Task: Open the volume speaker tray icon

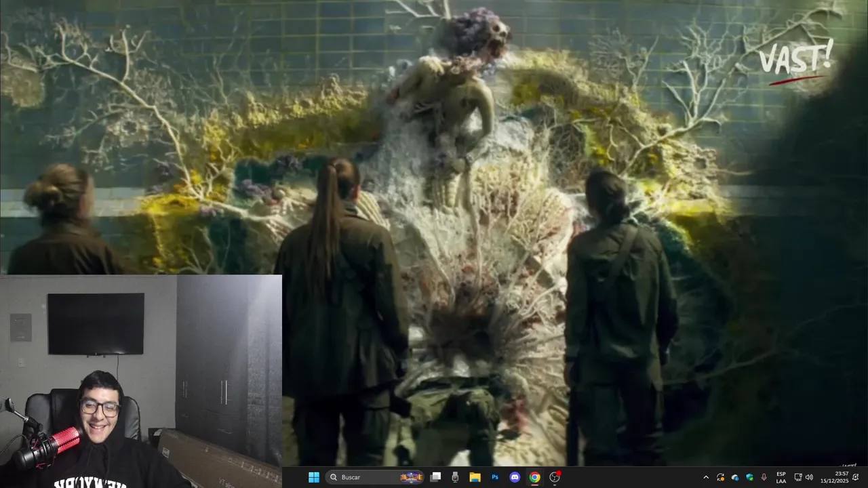Action: pos(809,477)
